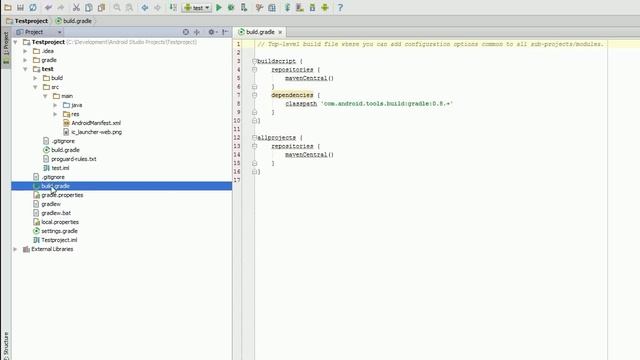The width and height of the screenshot is (640, 360).
Task: Open Help with the question mark icon
Action: pos(340,7)
